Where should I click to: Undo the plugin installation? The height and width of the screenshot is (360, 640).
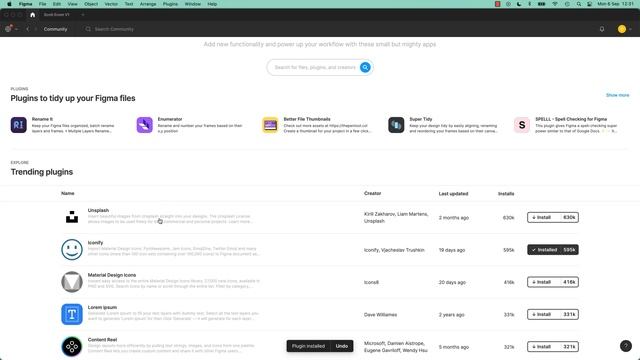click(x=342, y=346)
